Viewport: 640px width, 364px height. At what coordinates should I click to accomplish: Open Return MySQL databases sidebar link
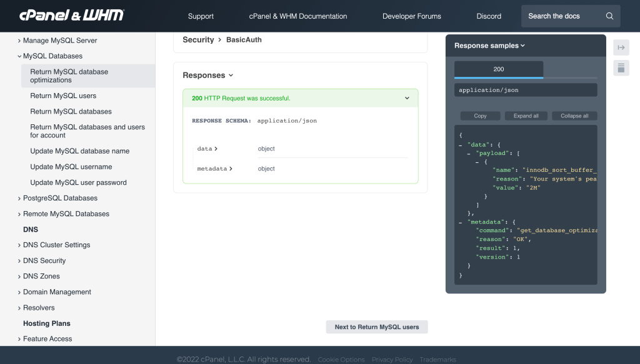click(x=71, y=111)
